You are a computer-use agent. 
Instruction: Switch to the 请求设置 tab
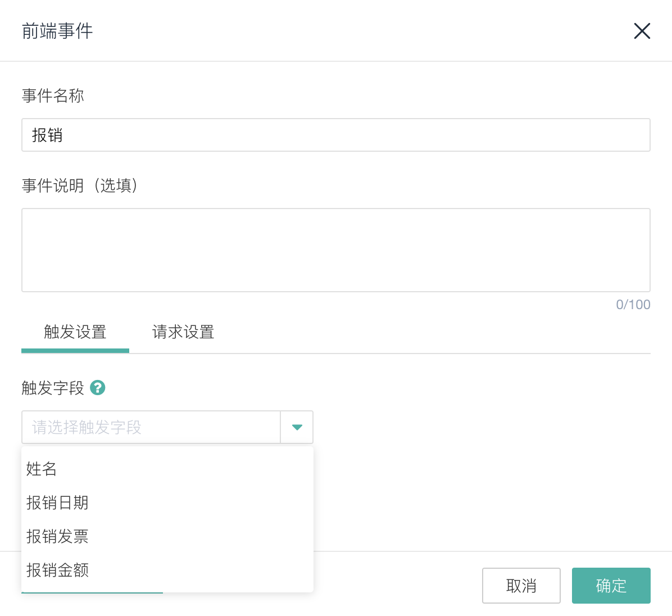click(x=183, y=332)
